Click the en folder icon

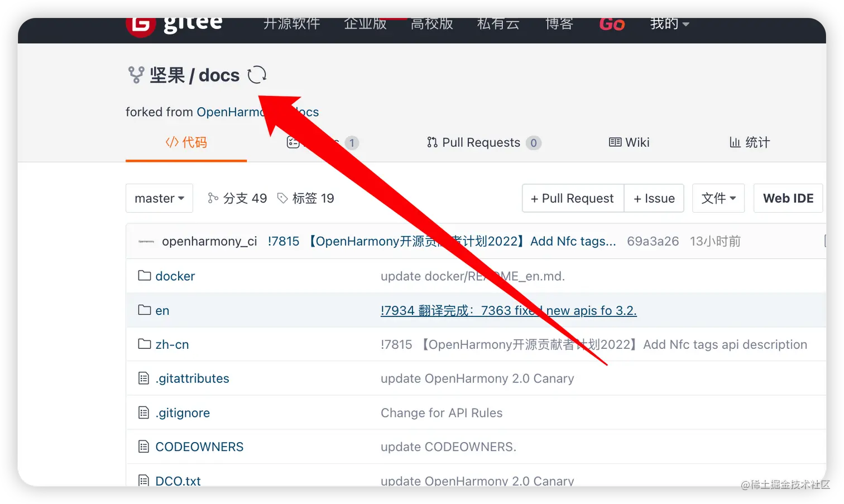(145, 310)
